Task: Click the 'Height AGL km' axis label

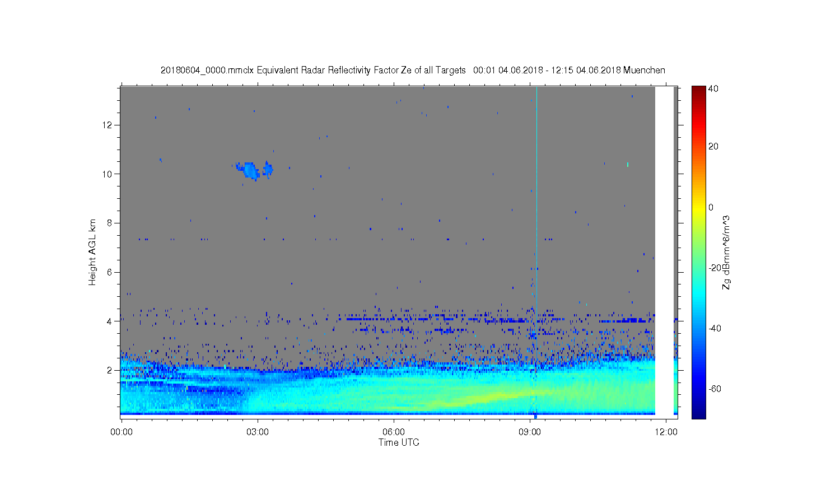Action: pos(92,252)
